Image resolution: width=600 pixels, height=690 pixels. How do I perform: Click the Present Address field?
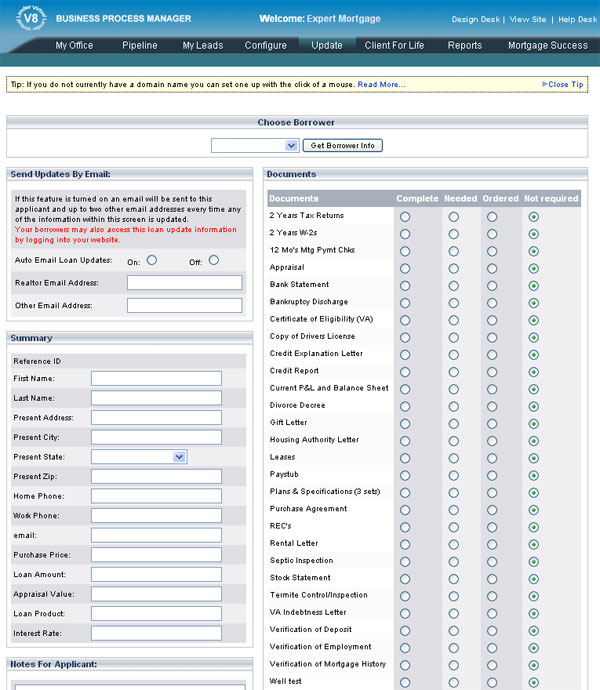pos(156,418)
